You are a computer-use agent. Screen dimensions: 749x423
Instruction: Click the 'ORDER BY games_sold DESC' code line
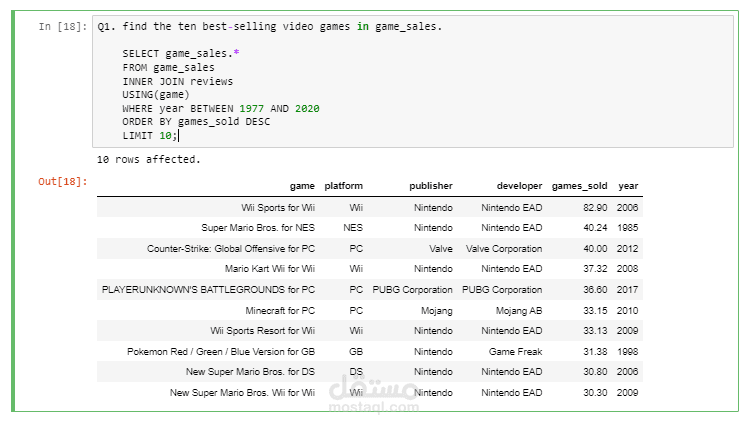196,122
